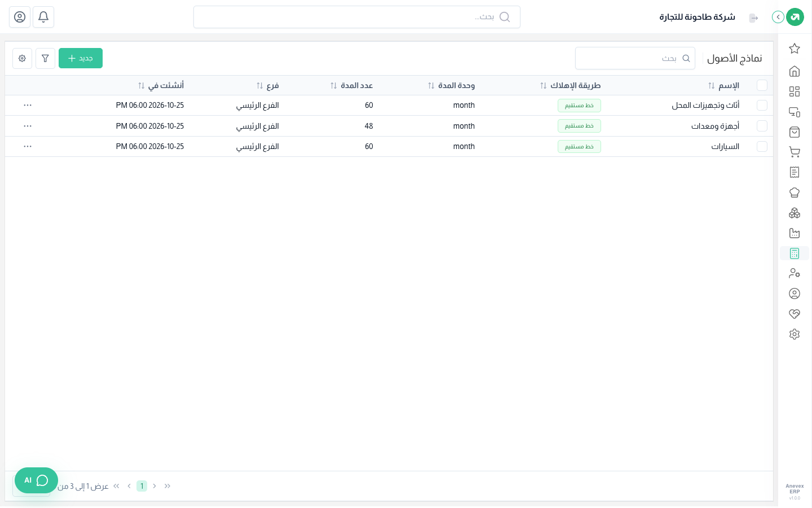Open the dashboard grid icon in the sidebar
Screen dimensions: 812x508
click(795, 91)
